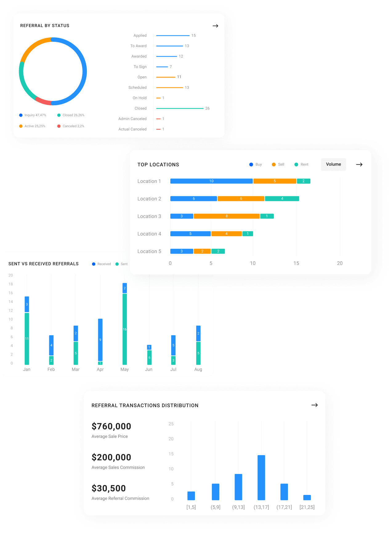Select the To Award status bar
The width and height of the screenshot is (392, 534).
170,46
